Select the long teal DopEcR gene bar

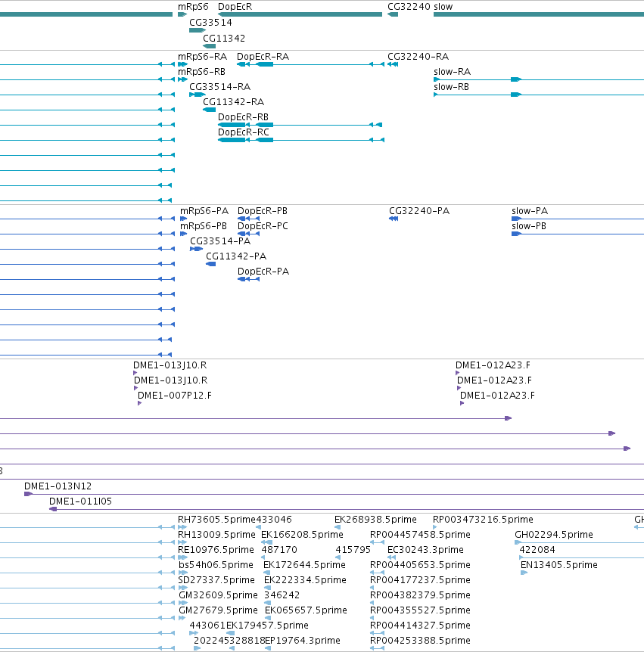click(300, 14)
